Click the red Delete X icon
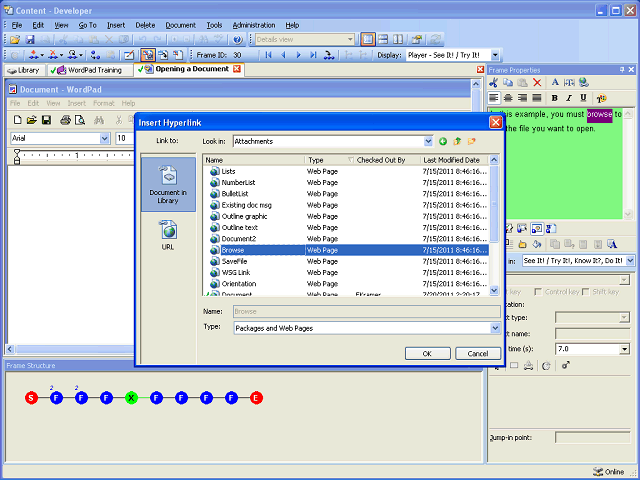This screenshot has width=640, height=480. click(537, 82)
